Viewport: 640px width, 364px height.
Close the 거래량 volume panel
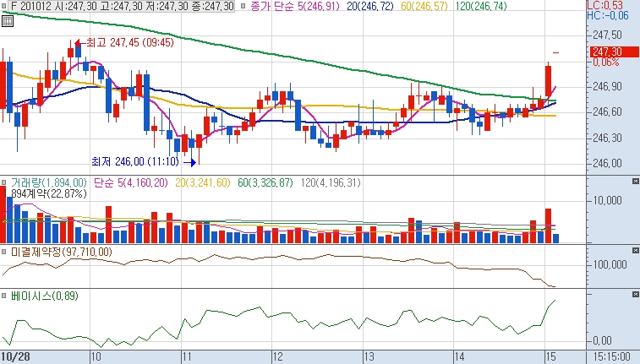634,182
